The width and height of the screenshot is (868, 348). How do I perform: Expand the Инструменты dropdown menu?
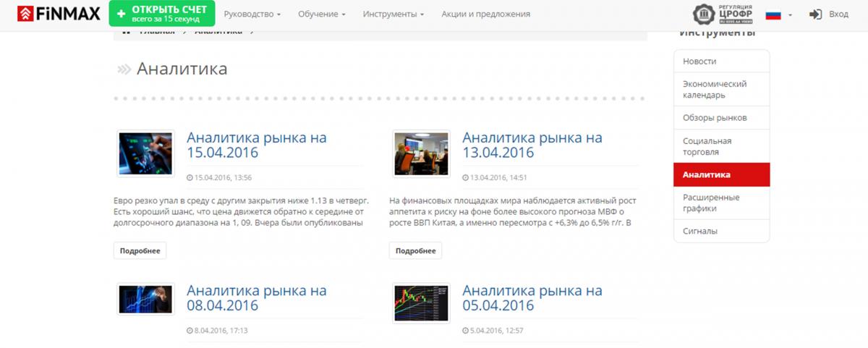coord(393,14)
